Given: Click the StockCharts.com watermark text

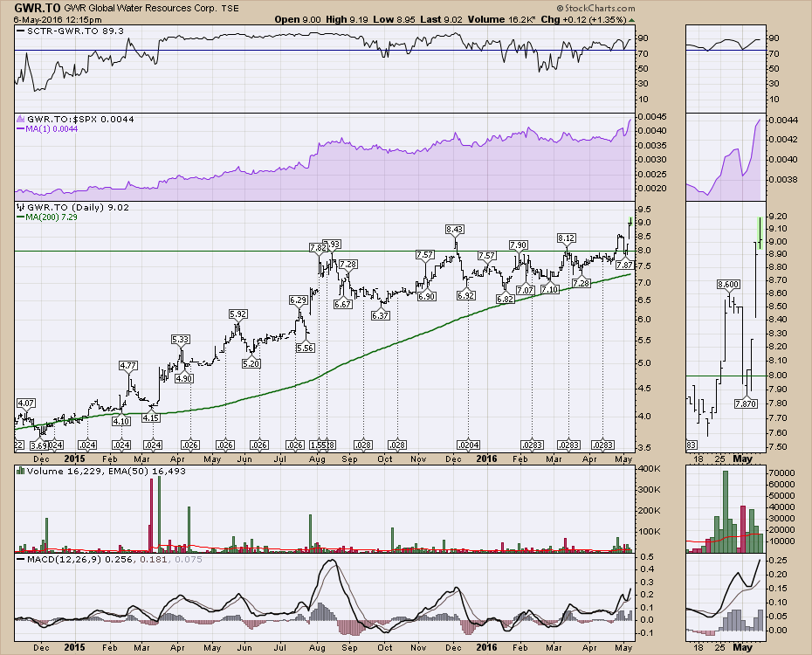Looking at the screenshot, I should [596, 8].
